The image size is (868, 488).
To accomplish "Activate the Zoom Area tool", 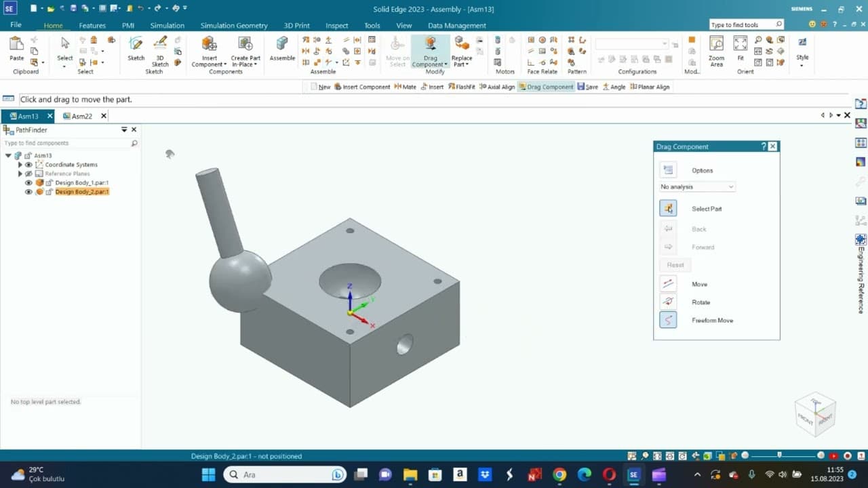I will coord(716,44).
